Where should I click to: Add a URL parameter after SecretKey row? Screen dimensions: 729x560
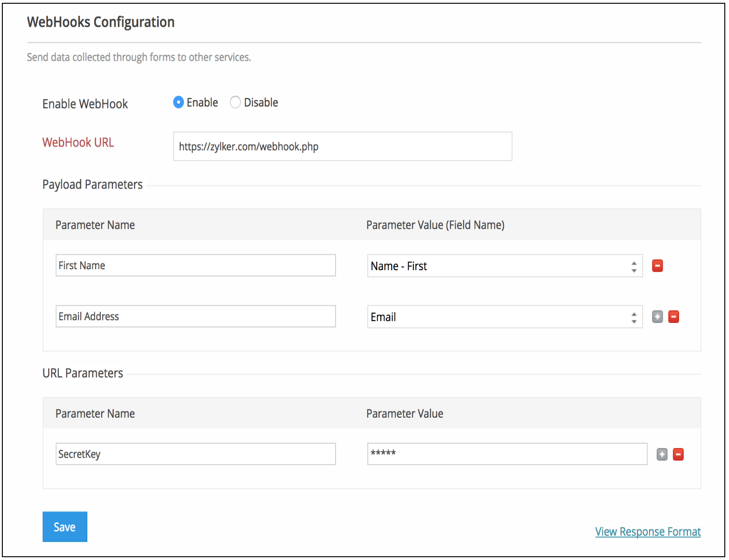(662, 454)
